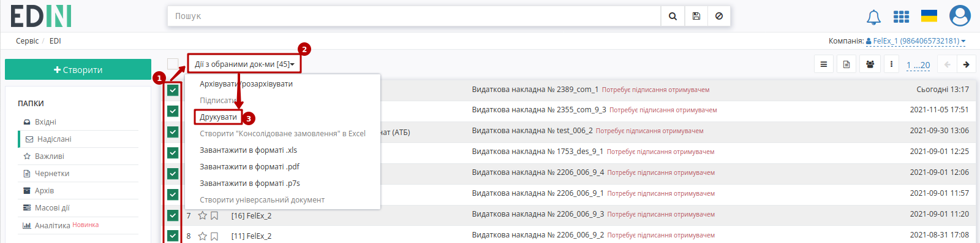The height and width of the screenshot is (243, 980).
Task: Open the user profile avatar
Action: (x=960, y=16)
